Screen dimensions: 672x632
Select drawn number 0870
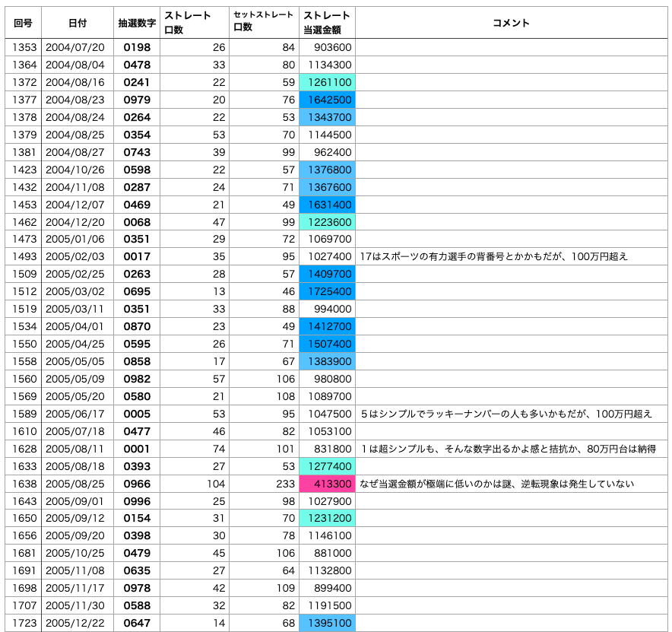137,327
